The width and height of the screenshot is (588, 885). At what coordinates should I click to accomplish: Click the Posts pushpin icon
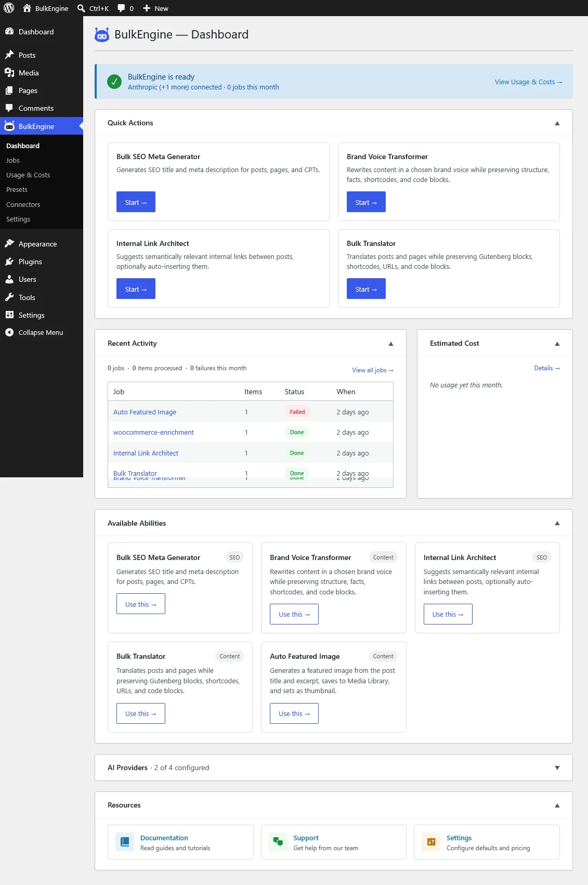point(9,55)
